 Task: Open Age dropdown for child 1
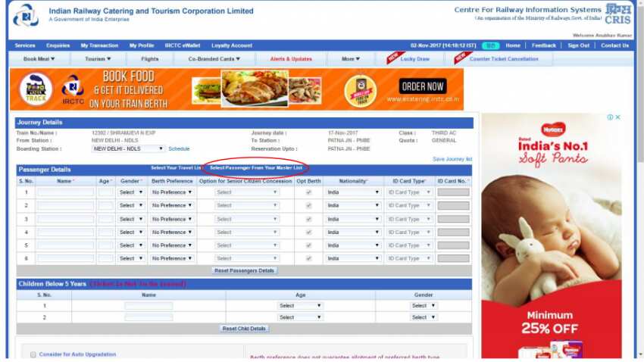(300, 306)
